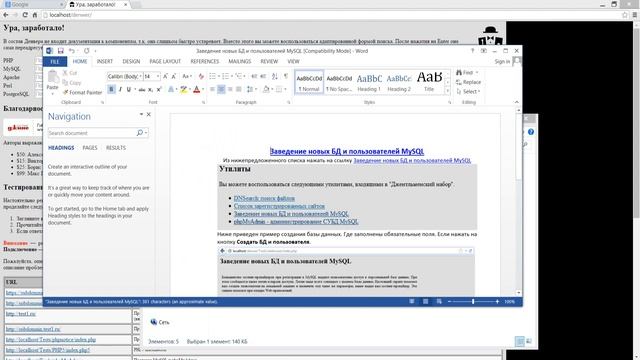
Task: Click the Multilevel List icon
Action: tap(238, 76)
